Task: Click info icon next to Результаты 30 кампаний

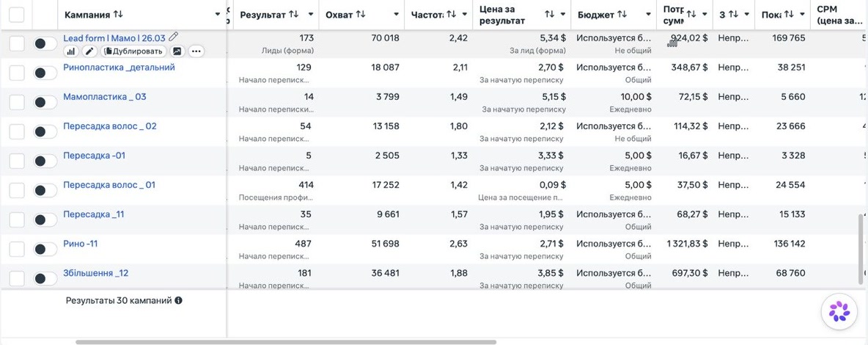Action: [178, 301]
